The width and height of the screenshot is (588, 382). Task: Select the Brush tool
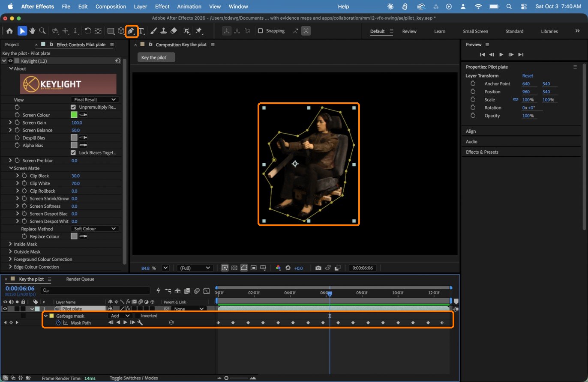click(x=154, y=31)
